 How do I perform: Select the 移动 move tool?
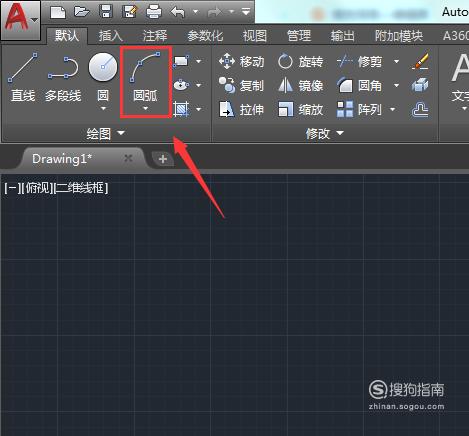pyautogui.click(x=242, y=62)
